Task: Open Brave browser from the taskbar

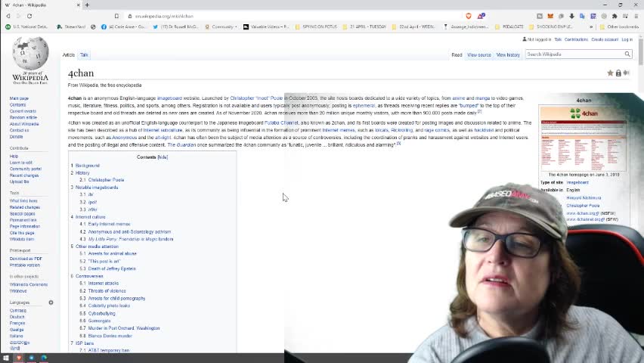Action: click(x=18, y=358)
